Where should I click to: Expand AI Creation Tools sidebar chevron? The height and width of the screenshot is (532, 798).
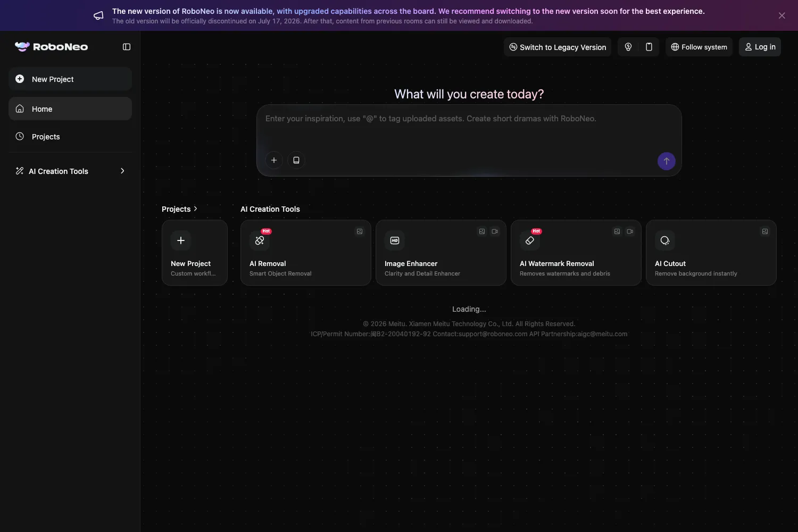coord(122,171)
